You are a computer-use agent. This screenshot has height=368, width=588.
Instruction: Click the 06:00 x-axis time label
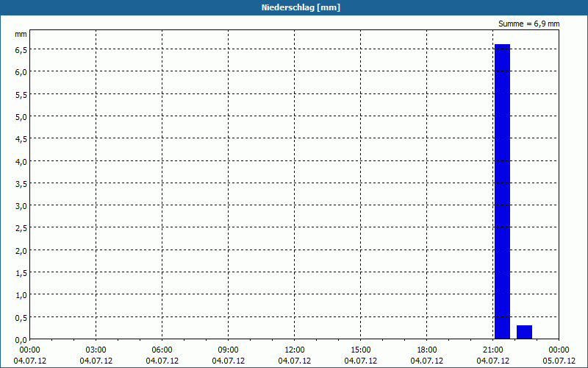point(162,350)
